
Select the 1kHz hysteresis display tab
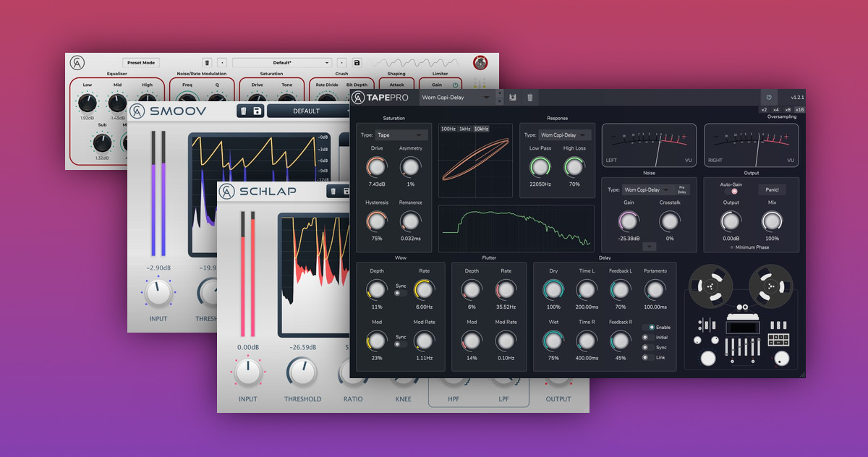click(464, 129)
